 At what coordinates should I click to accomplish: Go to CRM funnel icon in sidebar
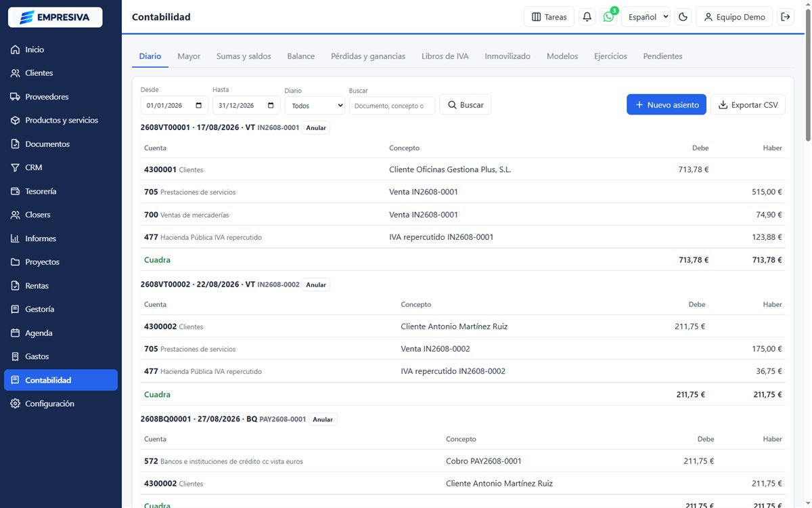coord(15,167)
